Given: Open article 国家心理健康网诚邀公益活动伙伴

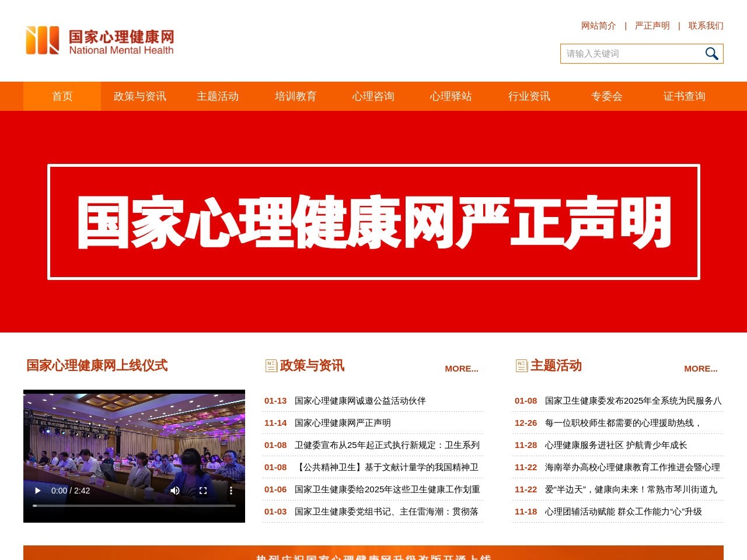Looking at the screenshot, I should (360, 401).
